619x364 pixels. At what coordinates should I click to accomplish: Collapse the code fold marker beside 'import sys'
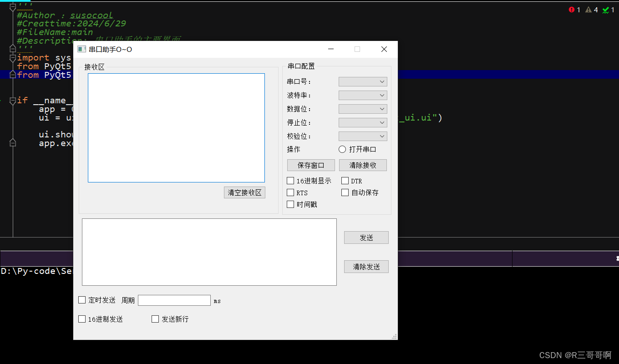13,58
